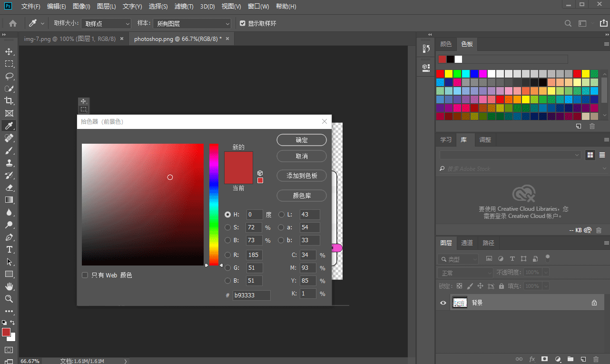
Task: Select the Rectangular Marquee tool
Action: point(9,64)
